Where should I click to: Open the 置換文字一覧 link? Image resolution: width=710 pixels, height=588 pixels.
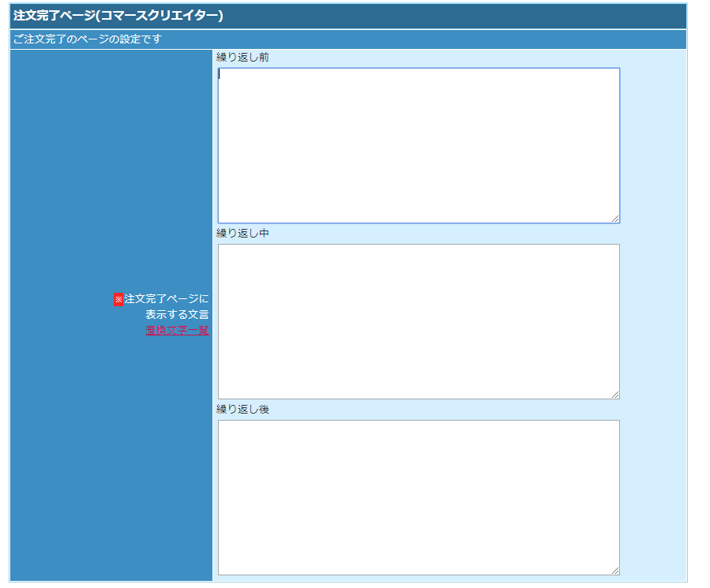(x=177, y=330)
